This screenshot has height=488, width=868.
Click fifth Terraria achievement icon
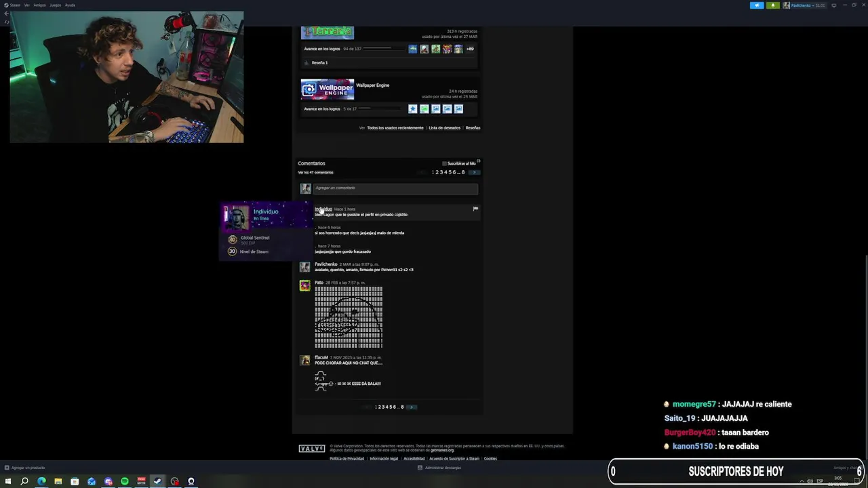[458, 49]
